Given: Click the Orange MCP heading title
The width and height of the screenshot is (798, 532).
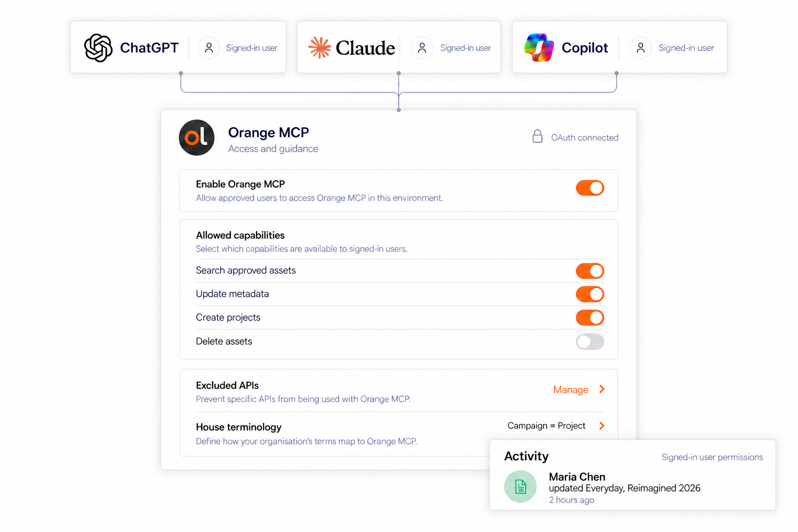Looking at the screenshot, I should (269, 132).
